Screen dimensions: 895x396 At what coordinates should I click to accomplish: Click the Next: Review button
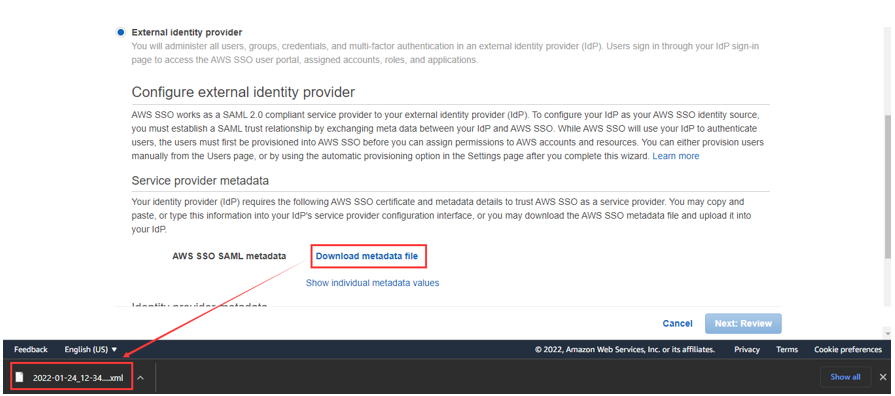click(743, 324)
